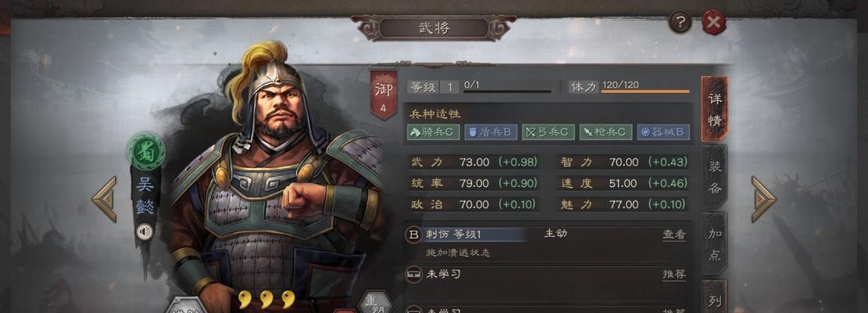Image resolution: width=868 pixels, height=313 pixels.
Task: Switch to the 详情 details tab
Action: click(715, 109)
